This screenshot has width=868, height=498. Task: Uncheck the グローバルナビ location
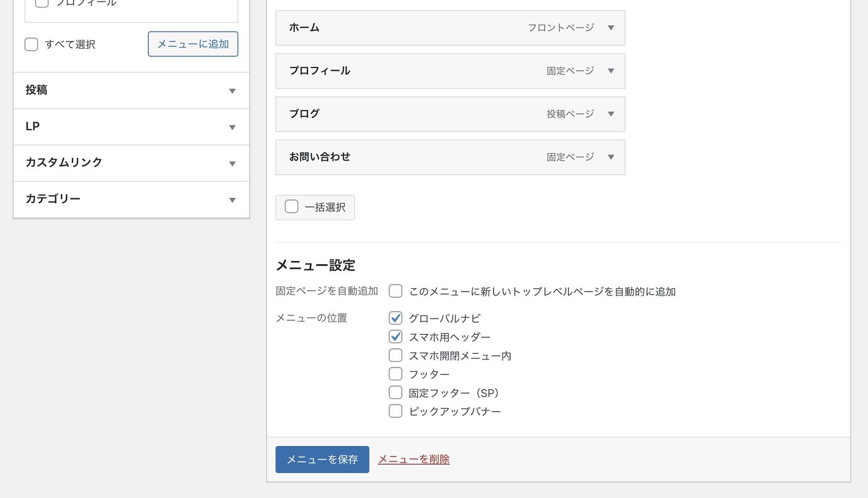[x=396, y=318]
